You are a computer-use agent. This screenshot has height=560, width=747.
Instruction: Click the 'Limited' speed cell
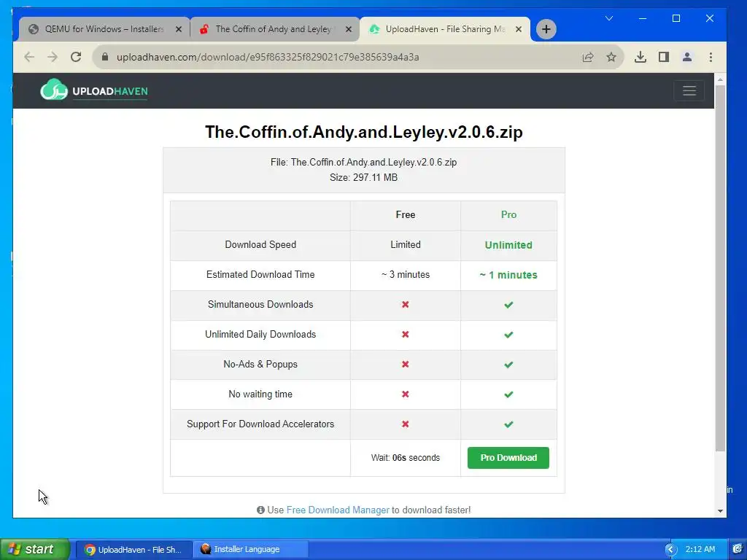(406, 245)
